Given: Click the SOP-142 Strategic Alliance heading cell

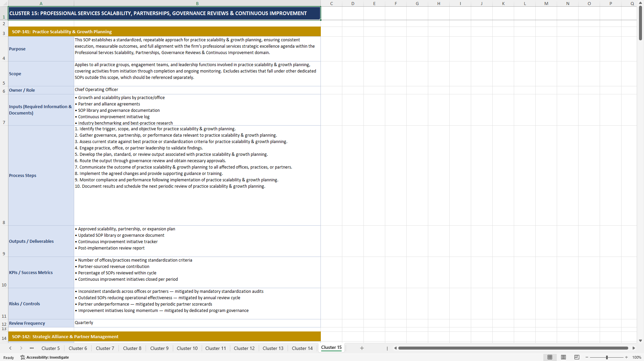Looking at the screenshot, I should coord(164,336).
